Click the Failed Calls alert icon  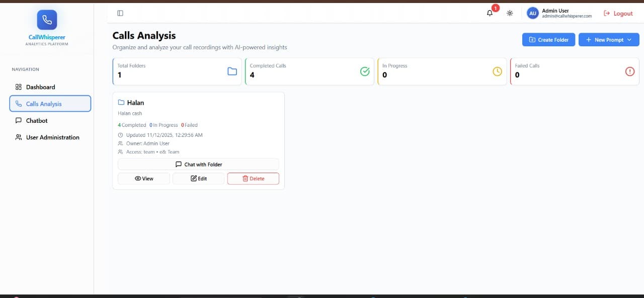(x=629, y=71)
